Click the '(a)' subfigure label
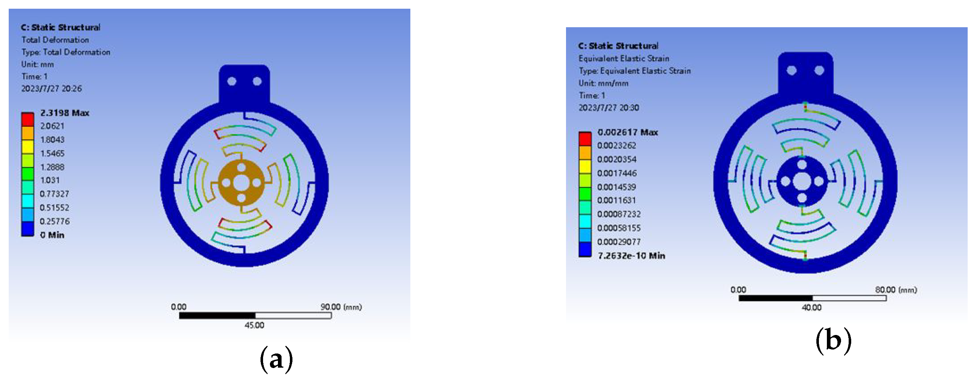The image size is (980, 380). [276, 359]
